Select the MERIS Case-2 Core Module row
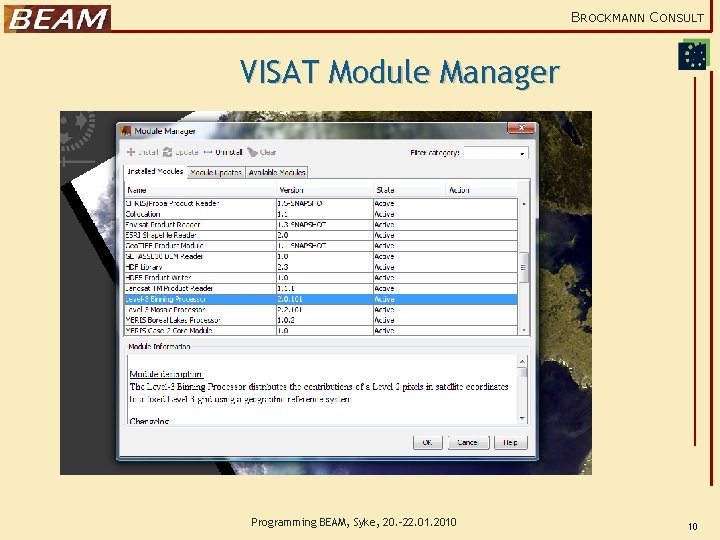The image size is (720, 540). pos(321,330)
